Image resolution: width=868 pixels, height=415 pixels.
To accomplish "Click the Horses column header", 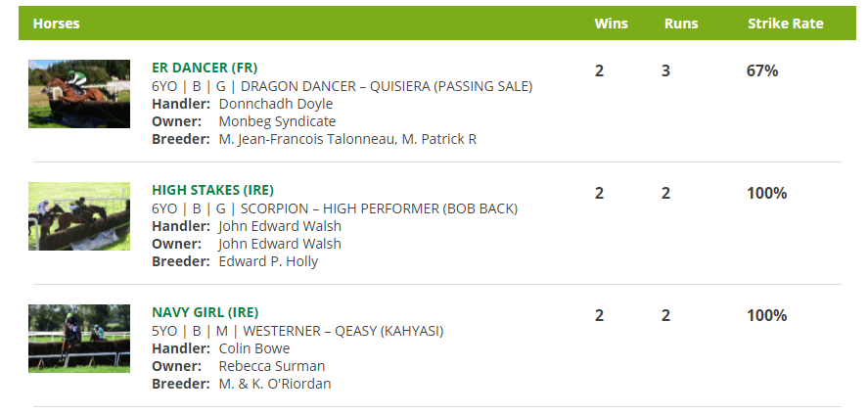I will pyautogui.click(x=57, y=23).
